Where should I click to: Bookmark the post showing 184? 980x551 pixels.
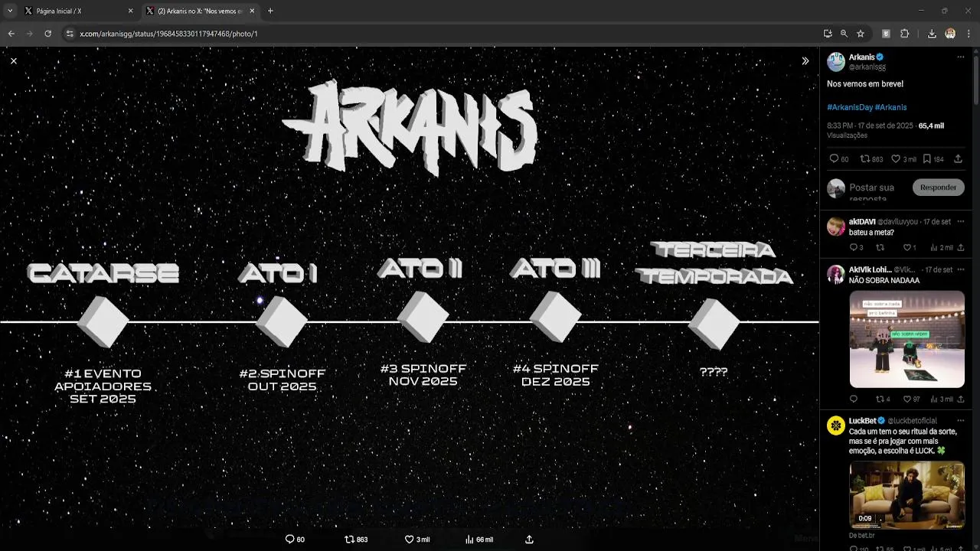click(933, 159)
